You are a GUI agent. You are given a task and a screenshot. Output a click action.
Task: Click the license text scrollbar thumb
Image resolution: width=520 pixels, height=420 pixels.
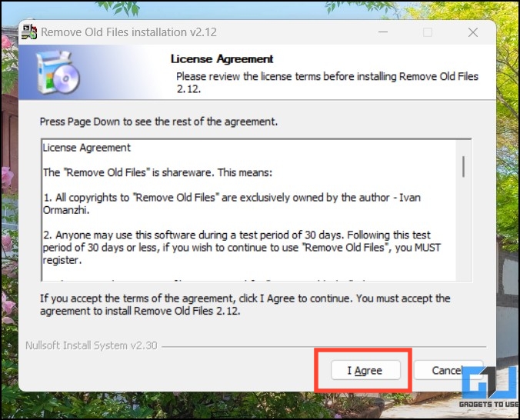[463, 167]
